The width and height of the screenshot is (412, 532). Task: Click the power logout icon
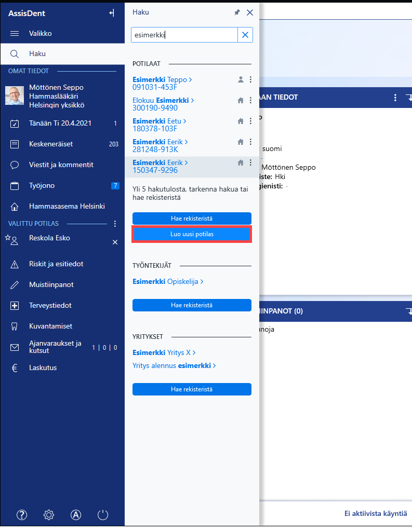click(x=103, y=515)
